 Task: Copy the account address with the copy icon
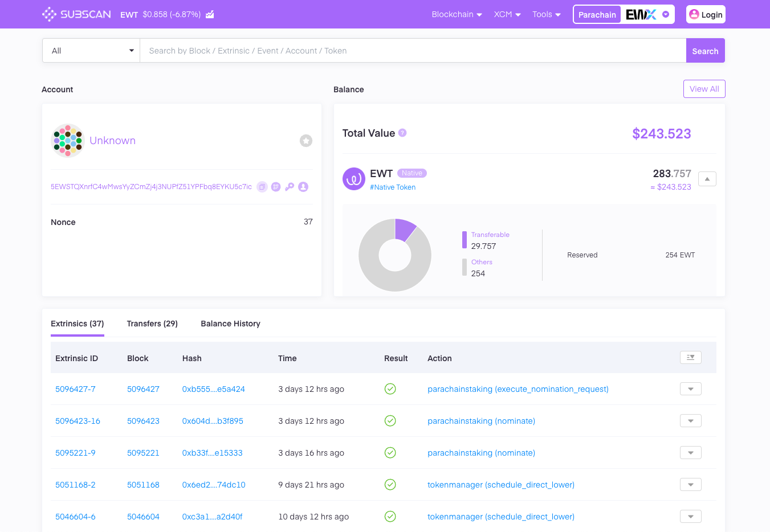262,187
